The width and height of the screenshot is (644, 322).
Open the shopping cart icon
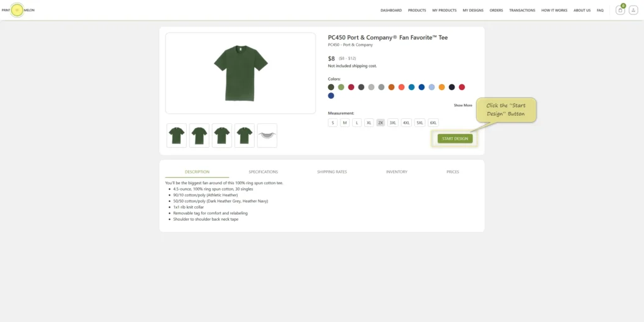coord(620,10)
